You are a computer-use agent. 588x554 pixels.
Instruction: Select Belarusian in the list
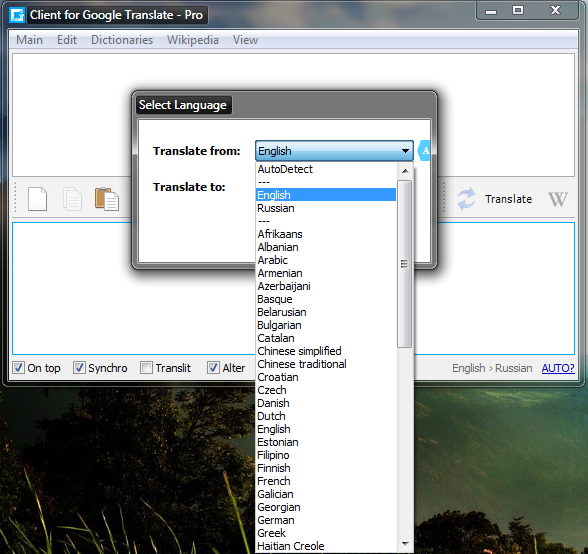tap(326, 312)
